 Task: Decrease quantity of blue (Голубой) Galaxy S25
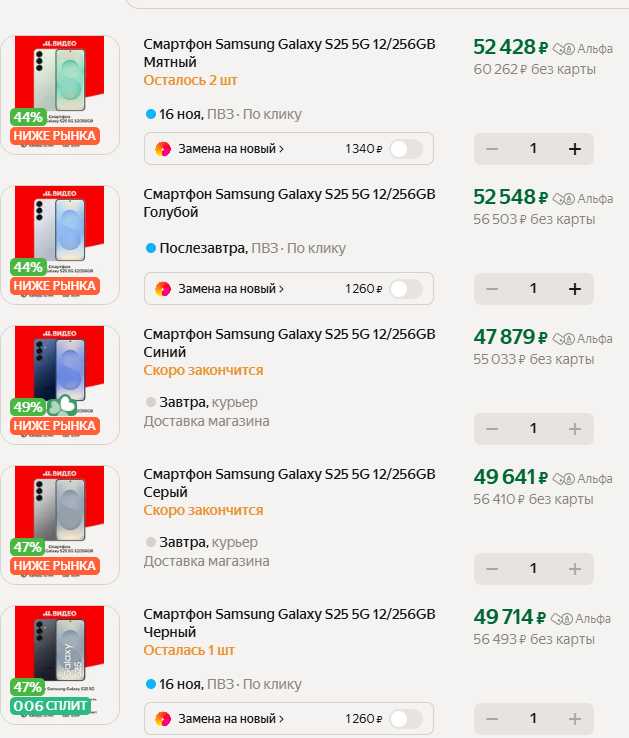[x=492, y=289]
